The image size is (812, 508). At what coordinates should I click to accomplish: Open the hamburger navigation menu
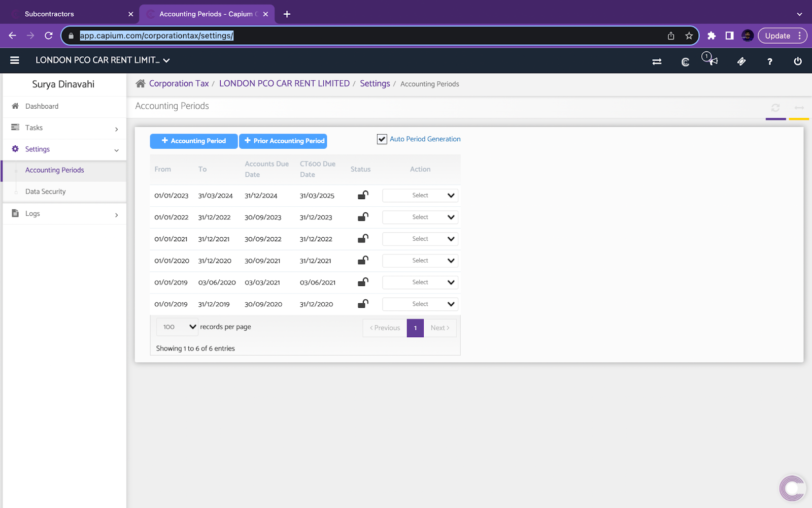pos(15,60)
